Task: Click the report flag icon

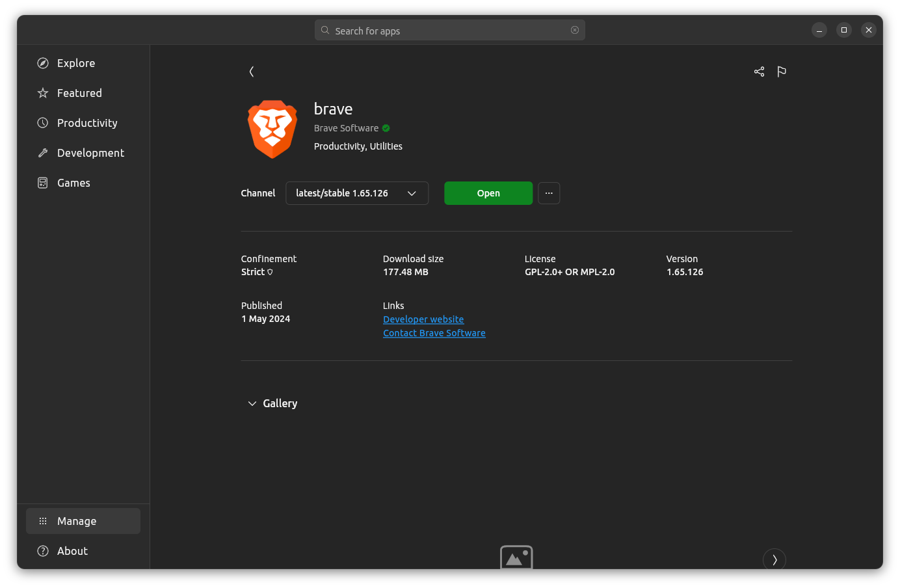Action: click(782, 72)
